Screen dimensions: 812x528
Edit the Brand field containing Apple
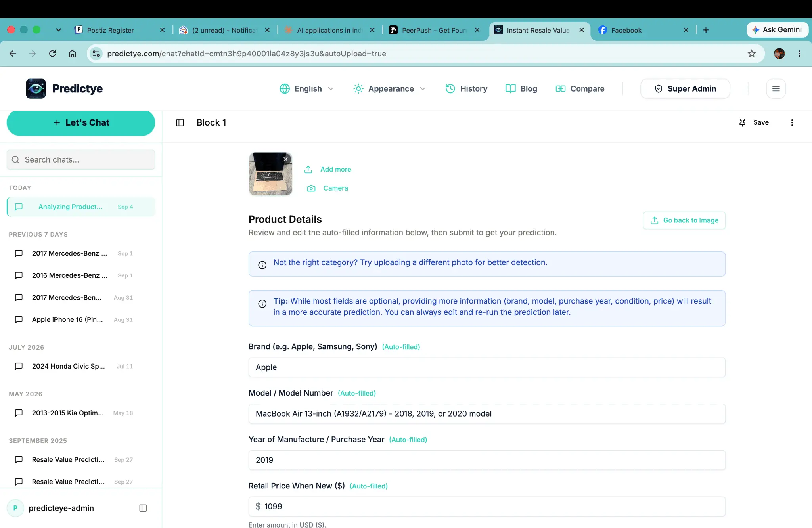coord(487,367)
